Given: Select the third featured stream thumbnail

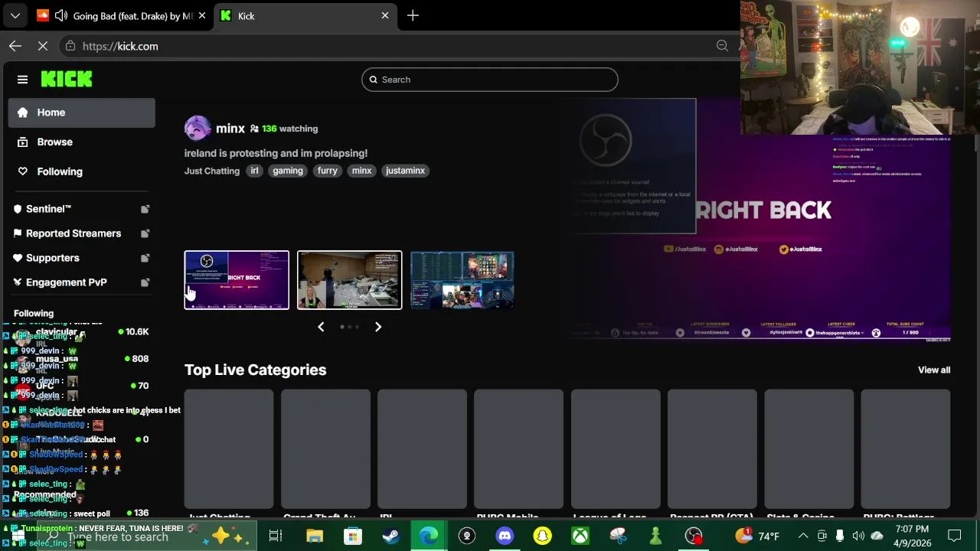Looking at the screenshot, I should [x=462, y=280].
